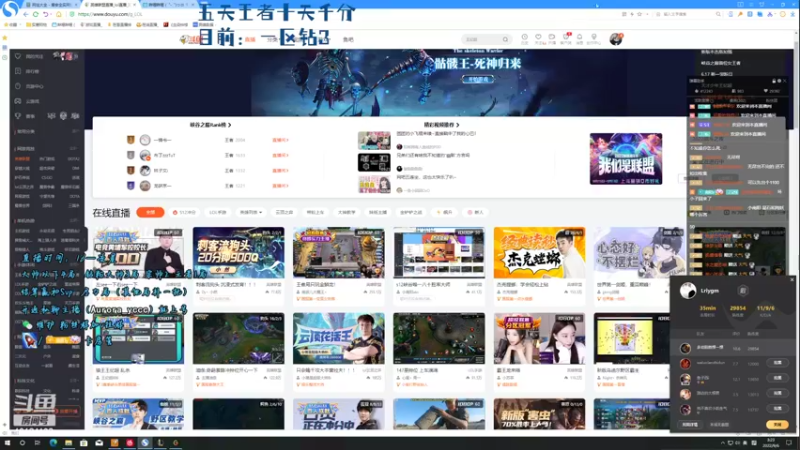Screen dimensions: 800x450
Task: Open the notification bell icon in site header
Action: click(x=580, y=37)
